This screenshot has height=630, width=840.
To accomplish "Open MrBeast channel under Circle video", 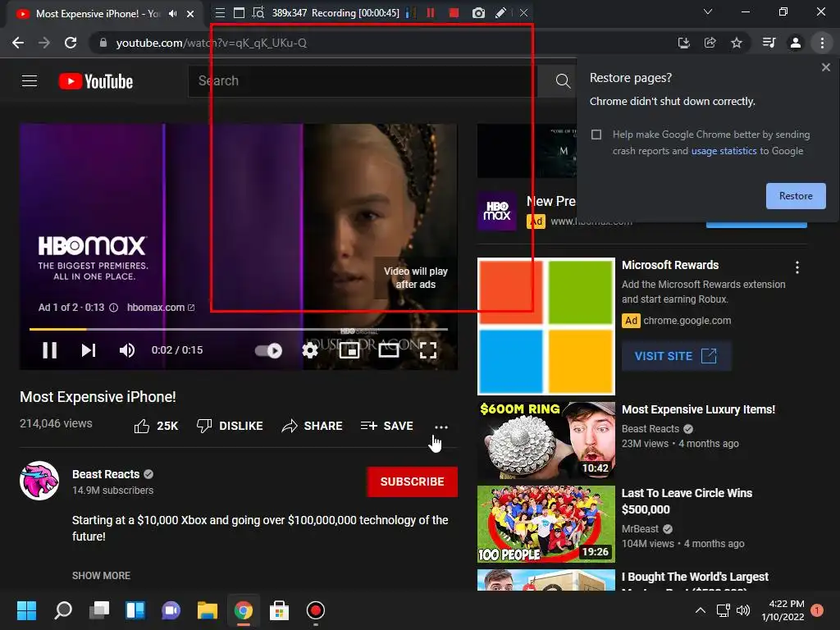I will (640, 529).
